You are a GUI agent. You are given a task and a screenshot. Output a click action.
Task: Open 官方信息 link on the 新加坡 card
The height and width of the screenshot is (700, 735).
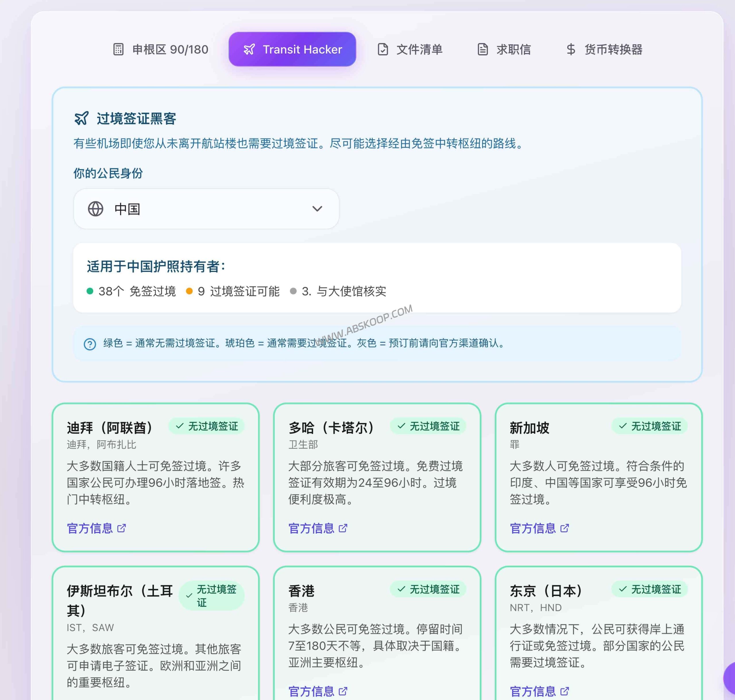pyautogui.click(x=534, y=528)
